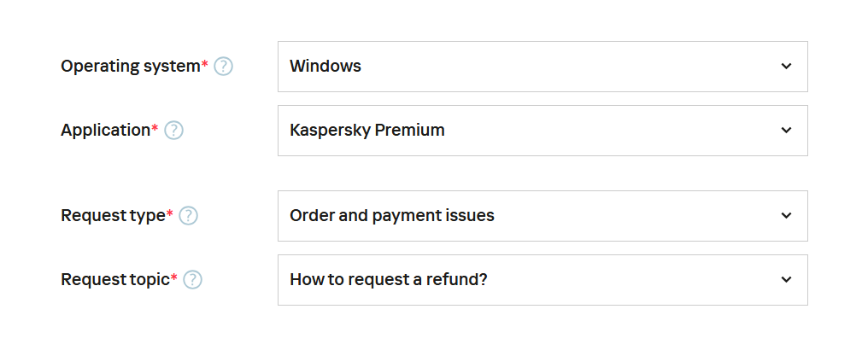The width and height of the screenshot is (868, 350).
Task: Click the red asterisk after Operating system
Action: (x=205, y=65)
